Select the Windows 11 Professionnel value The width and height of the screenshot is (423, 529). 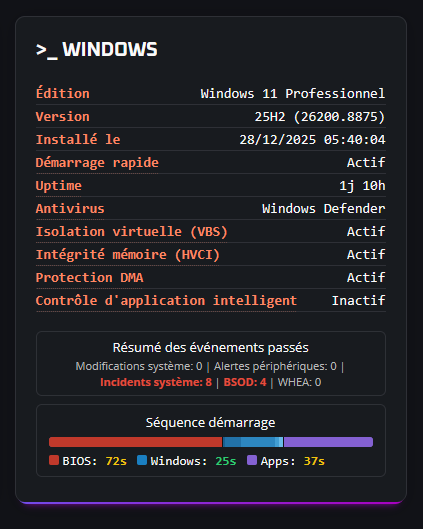292,93
